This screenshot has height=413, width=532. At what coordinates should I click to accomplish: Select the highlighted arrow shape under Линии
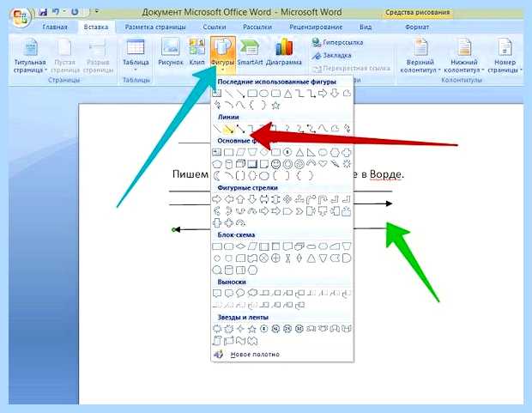tap(228, 129)
